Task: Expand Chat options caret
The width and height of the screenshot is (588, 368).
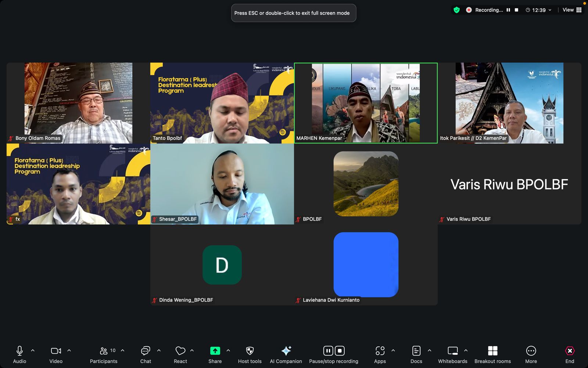Action: tap(159, 351)
